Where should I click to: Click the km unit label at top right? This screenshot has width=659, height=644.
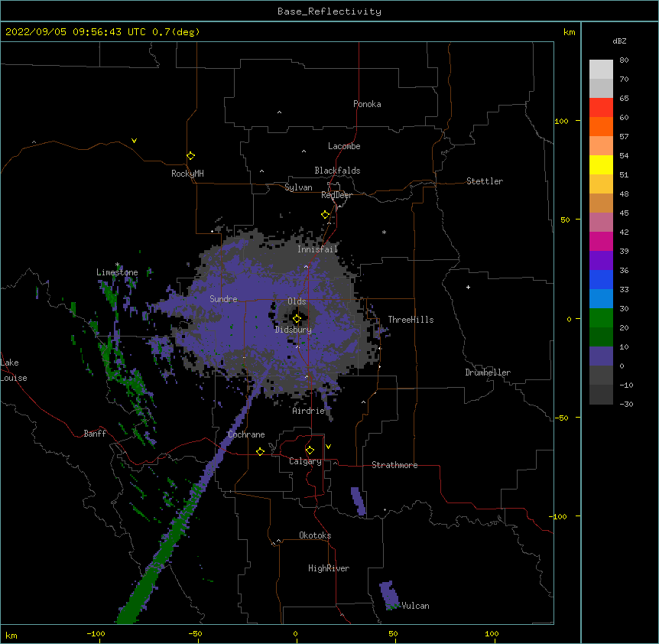click(569, 32)
